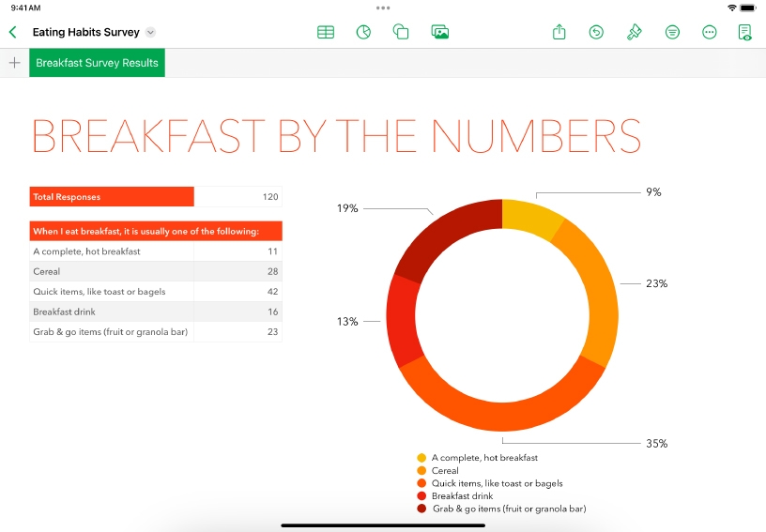Open the shapes insert menu

click(401, 32)
